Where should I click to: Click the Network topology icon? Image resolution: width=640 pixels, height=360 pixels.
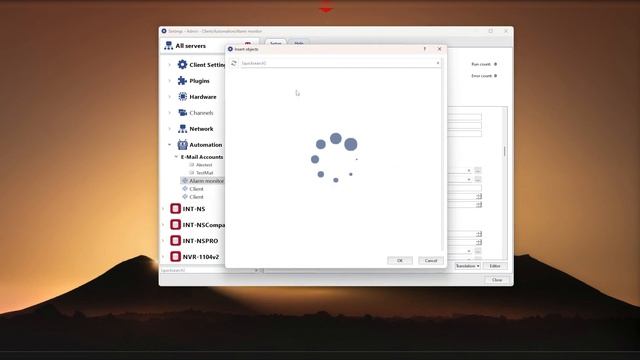(x=182, y=129)
